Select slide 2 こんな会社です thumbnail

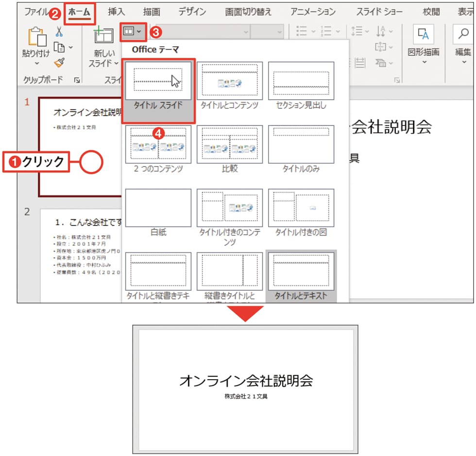pyautogui.click(x=81, y=256)
